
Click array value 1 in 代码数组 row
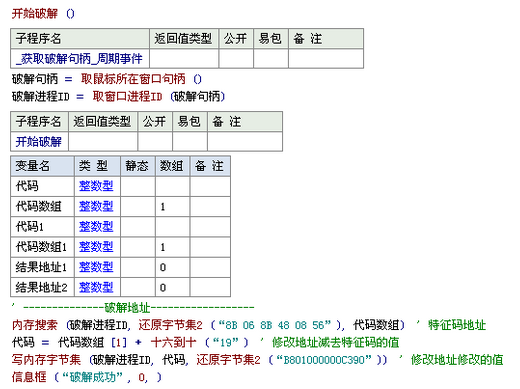(x=163, y=207)
